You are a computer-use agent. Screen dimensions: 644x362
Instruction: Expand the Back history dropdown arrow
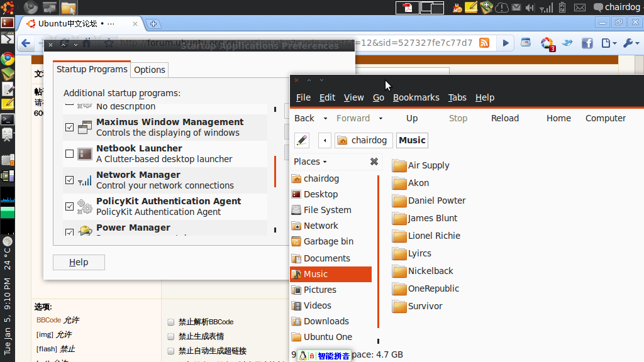click(325, 118)
